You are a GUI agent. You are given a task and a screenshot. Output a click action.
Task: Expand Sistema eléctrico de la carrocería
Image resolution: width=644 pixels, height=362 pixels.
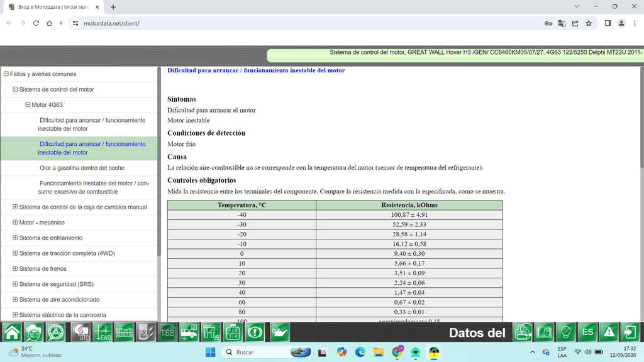pos(15,315)
